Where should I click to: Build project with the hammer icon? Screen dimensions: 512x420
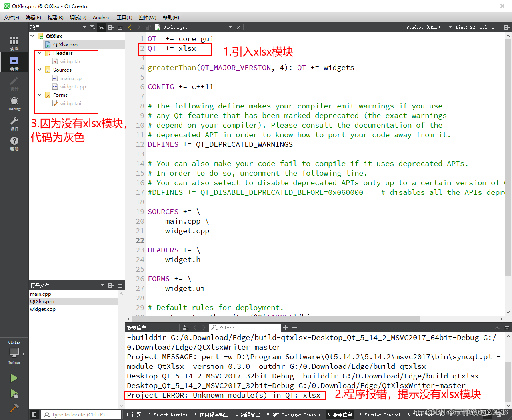pyautogui.click(x=14, y=408)
